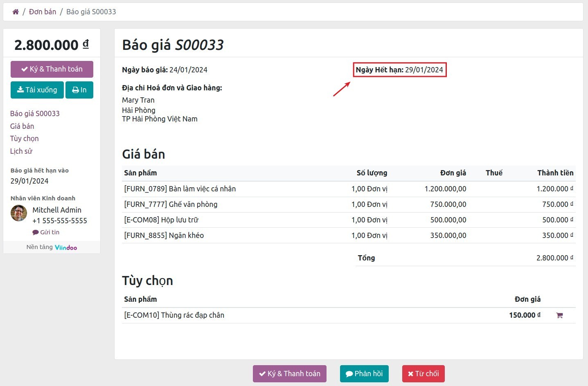
Task: Click Báo giá S00033 in the sidebar
Action: [x=35, y=113]
